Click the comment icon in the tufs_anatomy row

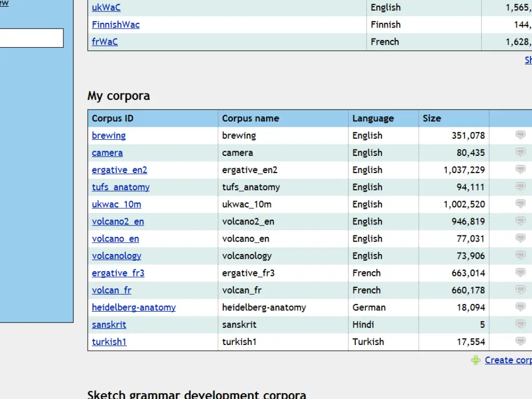click(x=520, y=187)
